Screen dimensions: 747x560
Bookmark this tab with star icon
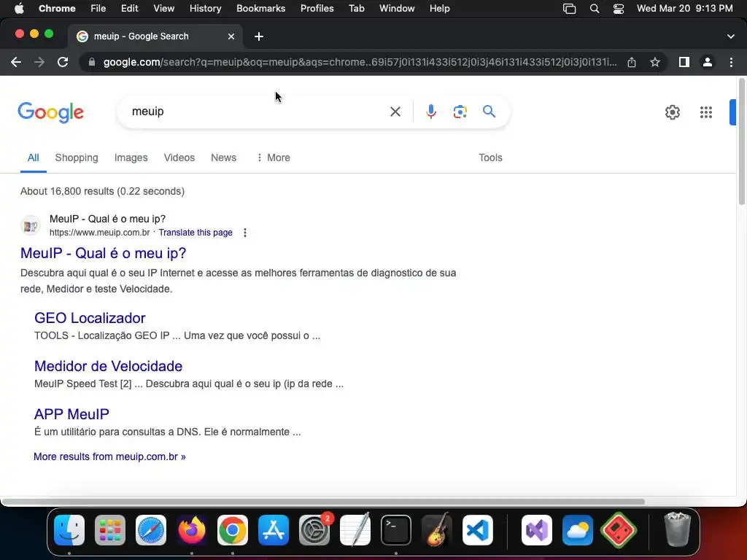(655, 63)
